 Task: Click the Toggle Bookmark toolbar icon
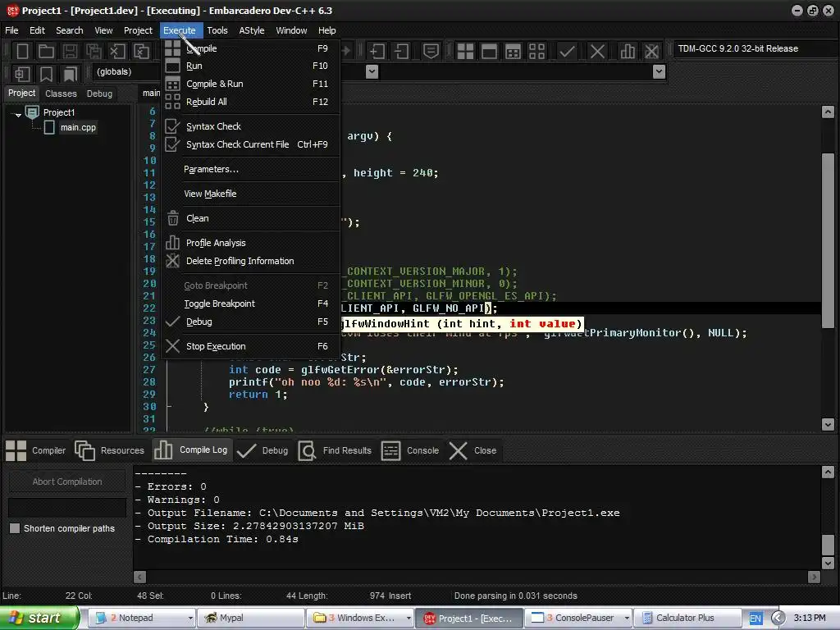click(46, 74)
